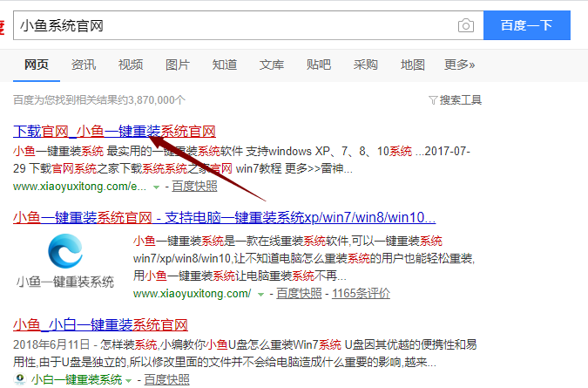This screenshot has width=588, height=388.
Task: Click the funnel icon beside 搜索工具
Action: click(x=433, y=100)
